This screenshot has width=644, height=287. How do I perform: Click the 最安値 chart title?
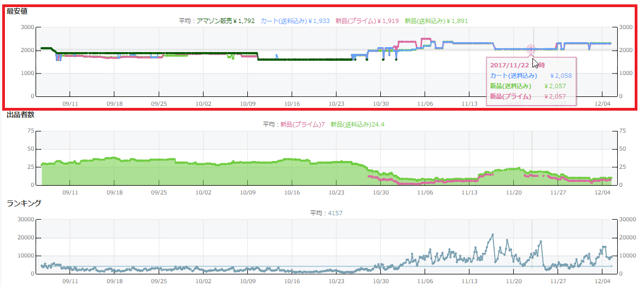17,11
